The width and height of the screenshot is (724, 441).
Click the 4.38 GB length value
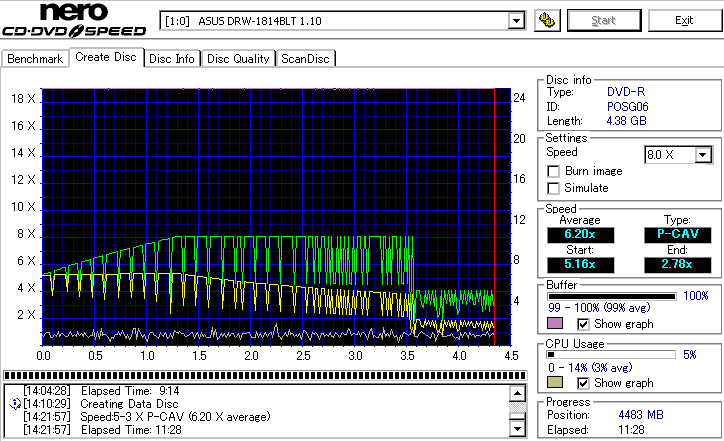pyautogui.click(x=627, y=121)
